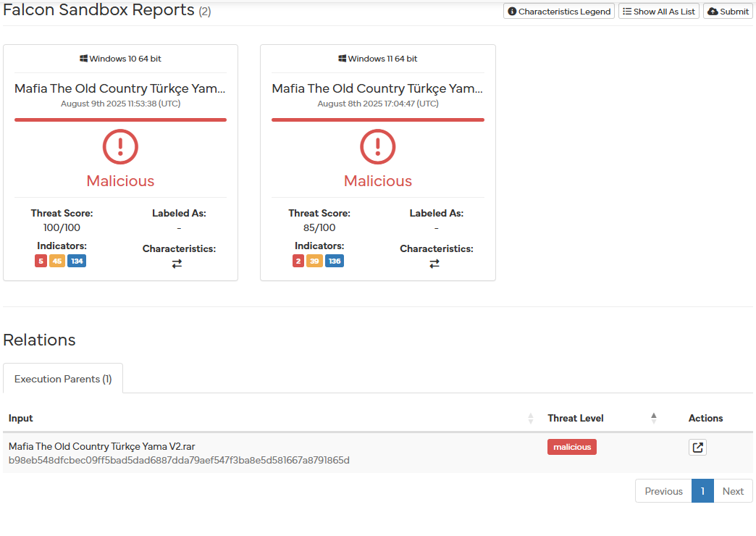
Task: Click the Show All As List button
Action: pyautogui.click(x=659, y=11)
